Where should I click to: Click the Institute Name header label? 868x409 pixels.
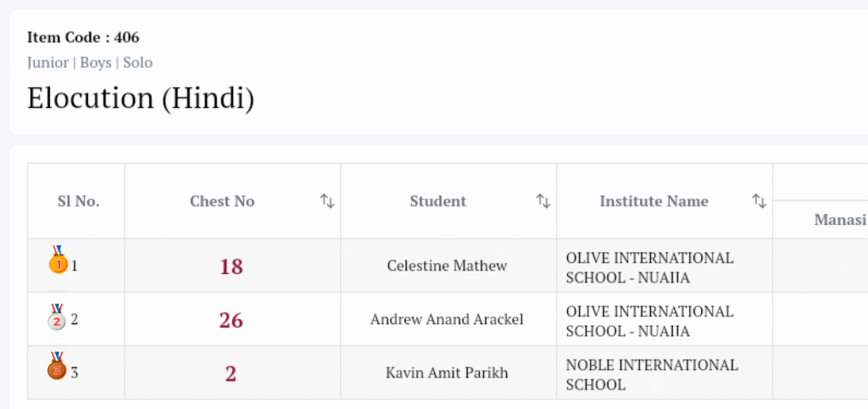[654, 201]
